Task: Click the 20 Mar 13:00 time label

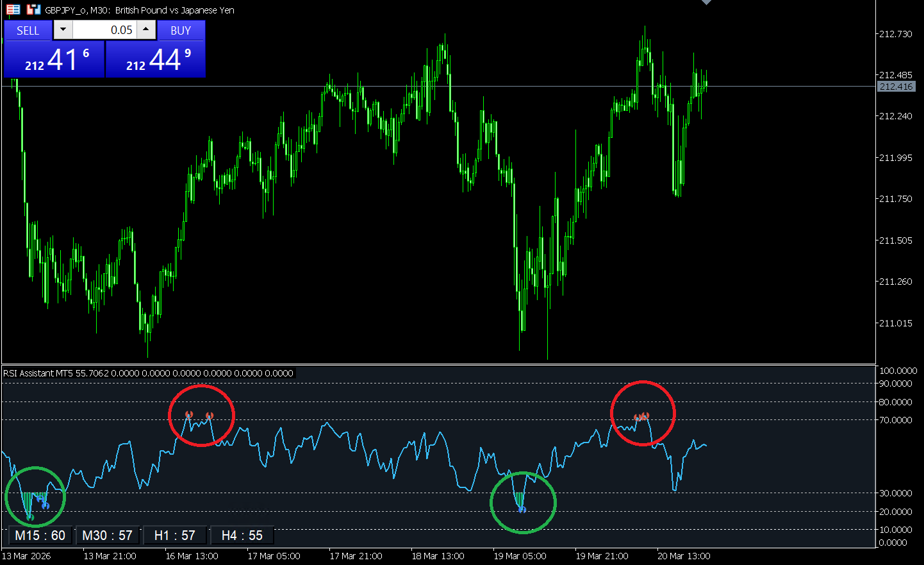Action: click(x=684, y=556)
